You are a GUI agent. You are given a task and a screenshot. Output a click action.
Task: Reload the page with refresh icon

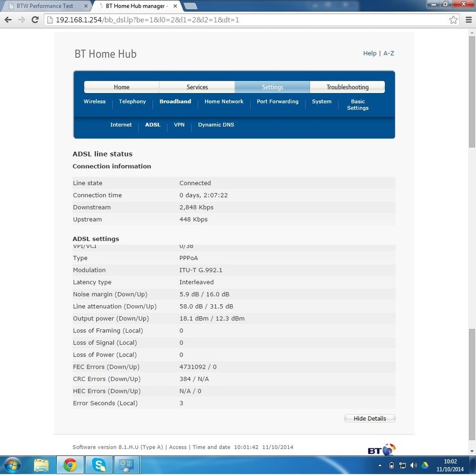[35, 20]
